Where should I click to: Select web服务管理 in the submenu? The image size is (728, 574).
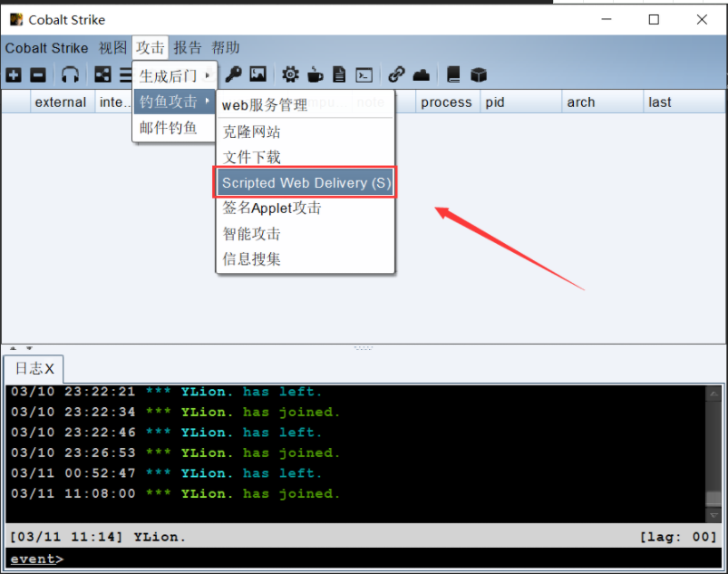(x=306, y=105)
